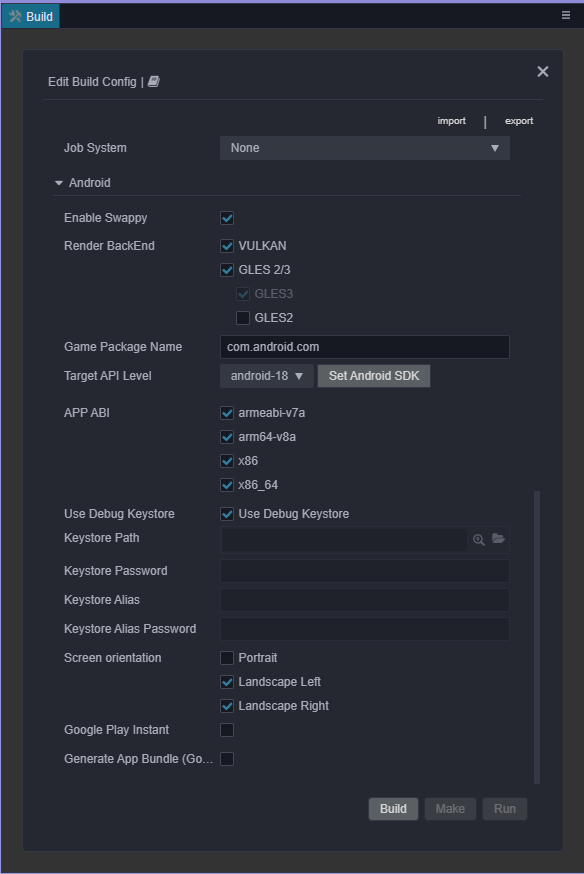Open the panel options hamburger menu icon
The height and width of the screenshot is (874, 584).
point(566,14)
